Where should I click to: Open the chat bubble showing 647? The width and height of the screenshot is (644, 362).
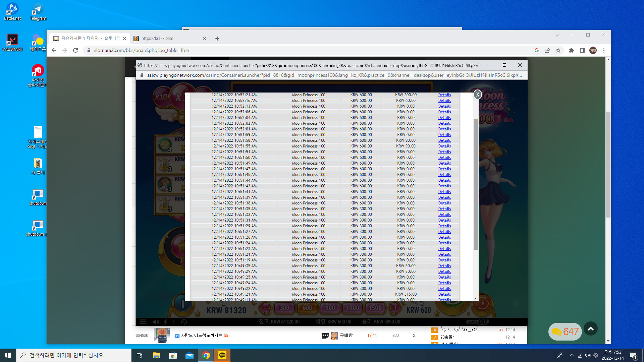[x=565, y=331]
